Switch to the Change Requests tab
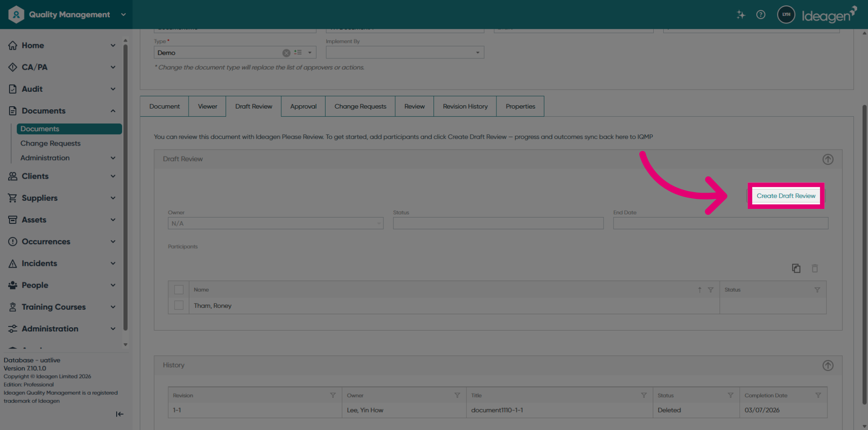The image size is (868, 430). (360, 106)
